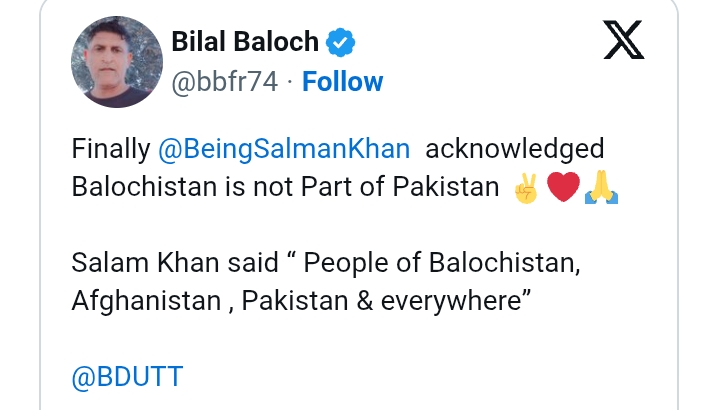Click "Balochistan is not Part of Pakistan" text
The height and width of the screenshot is (410, 718).
click(285, 188)
